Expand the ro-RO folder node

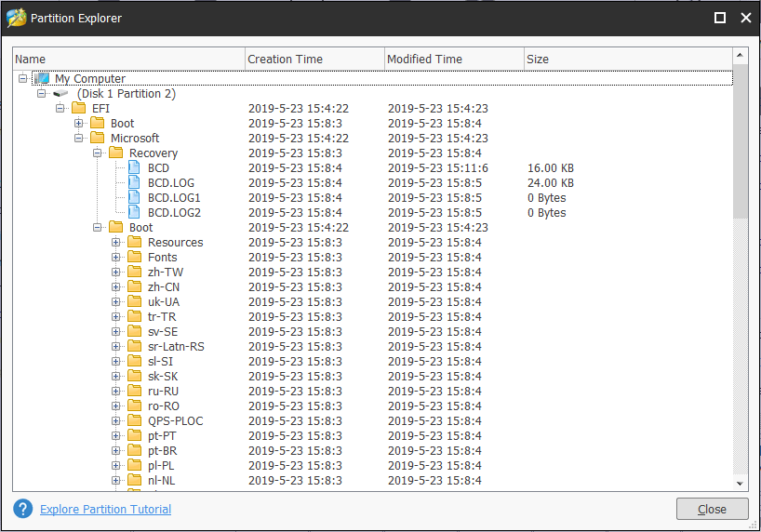pos(115,406)
